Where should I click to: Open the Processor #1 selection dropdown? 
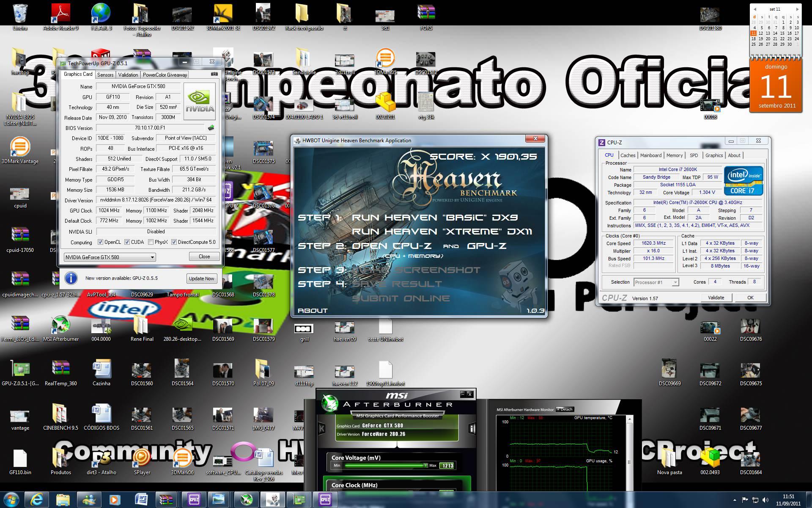[x=656, y=282]
